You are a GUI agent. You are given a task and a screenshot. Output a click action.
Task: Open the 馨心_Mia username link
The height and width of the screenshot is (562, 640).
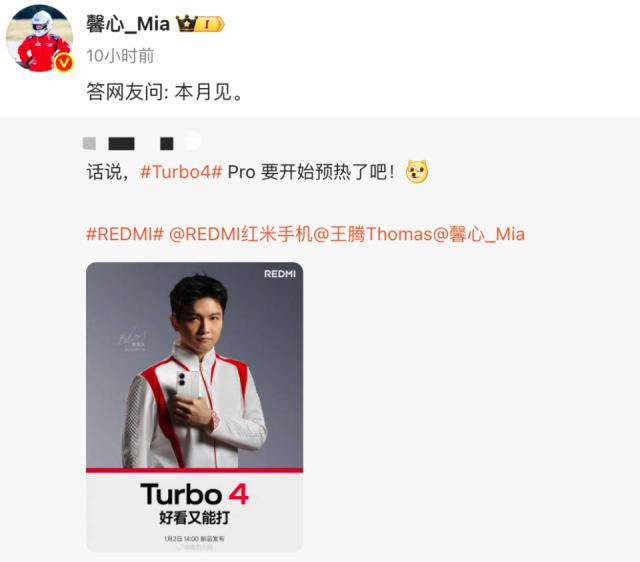128,24
